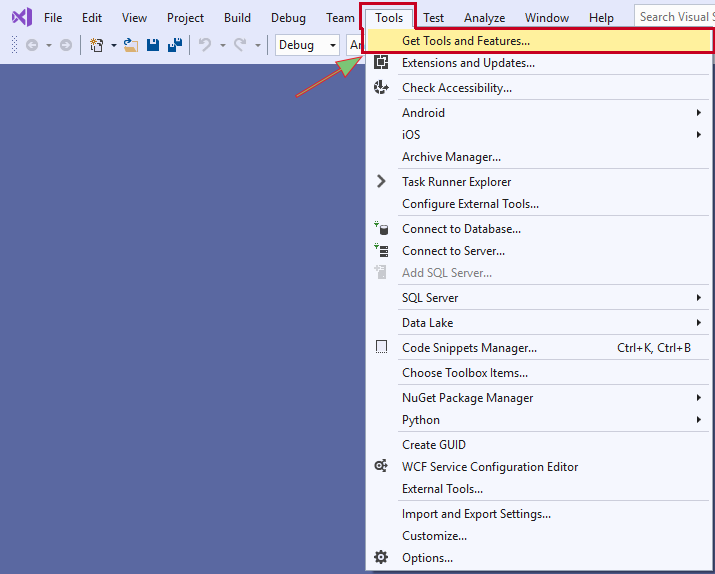Click Connect to Database menu entry
The image size is (715, 574).
click(x=461, y=229)
